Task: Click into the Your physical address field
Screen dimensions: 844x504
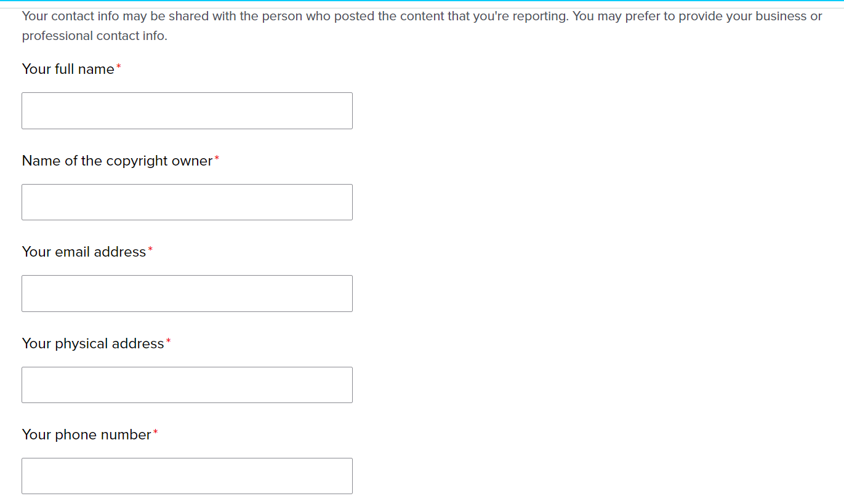Action: [x=187, y=385]
